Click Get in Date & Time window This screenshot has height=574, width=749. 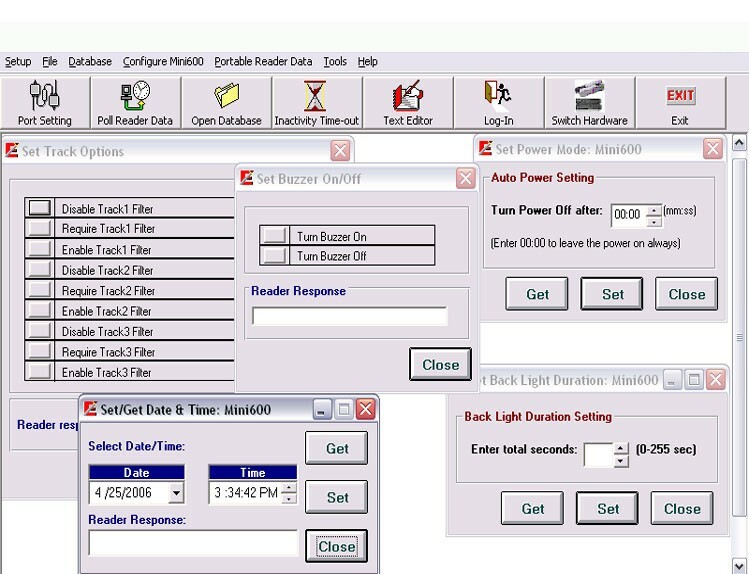pyautogui.click(x=337, y=448)
